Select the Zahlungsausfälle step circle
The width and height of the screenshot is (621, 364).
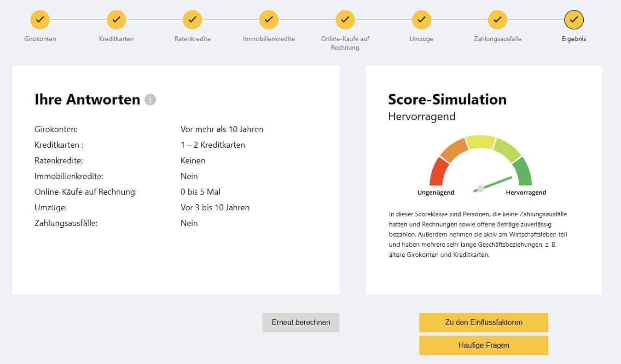[x=498, y=19]
